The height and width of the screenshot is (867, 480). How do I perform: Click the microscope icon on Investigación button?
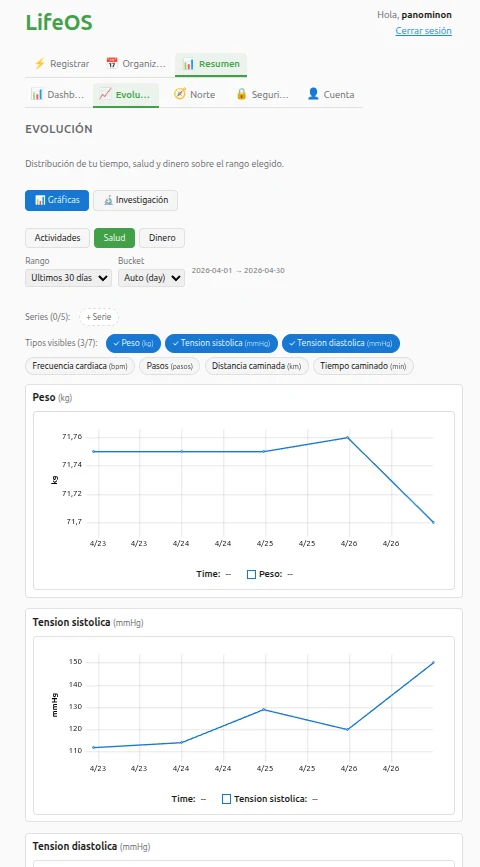tap(108, 200)
